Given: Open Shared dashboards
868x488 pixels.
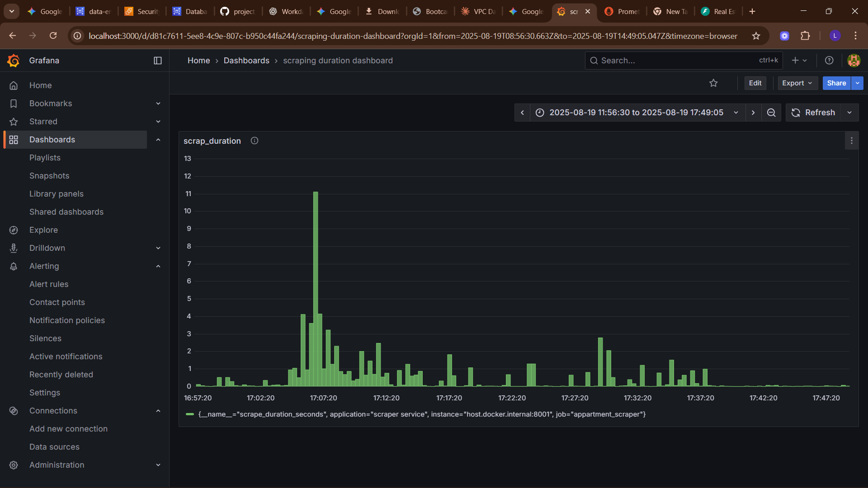Looking at the screenshot, I should (66, 212).
